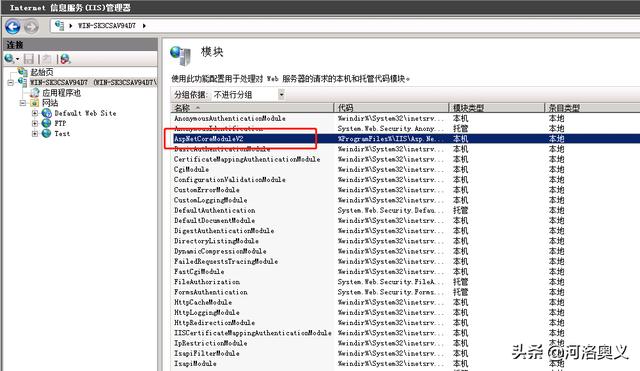Viewport: 640px width, 371px height.
Task: Click the Modules feature icon in the header
Action: [x=180, y=56]
